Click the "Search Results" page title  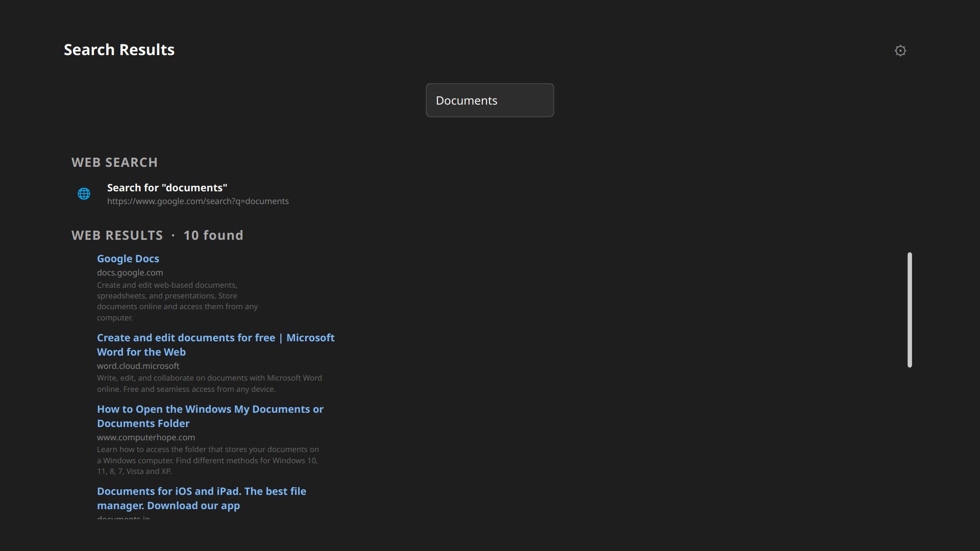tap(118, 49)
